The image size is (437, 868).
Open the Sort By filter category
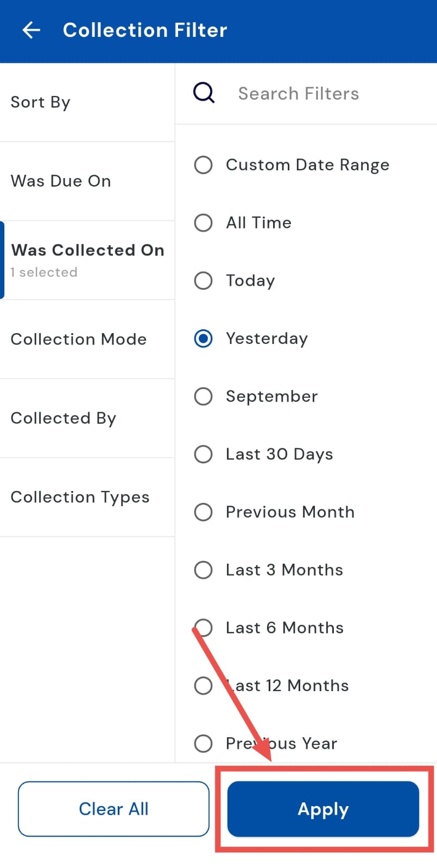tap(87, 103)
